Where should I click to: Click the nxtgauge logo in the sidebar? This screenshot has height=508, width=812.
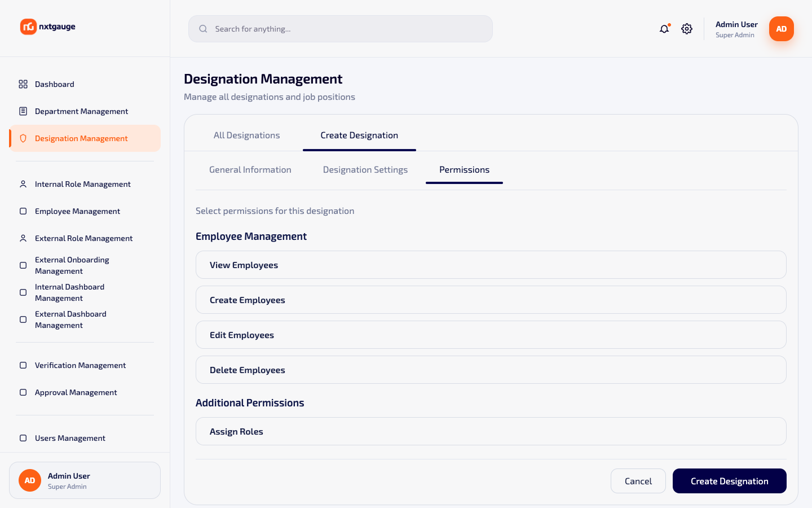[x=48, y=27]
